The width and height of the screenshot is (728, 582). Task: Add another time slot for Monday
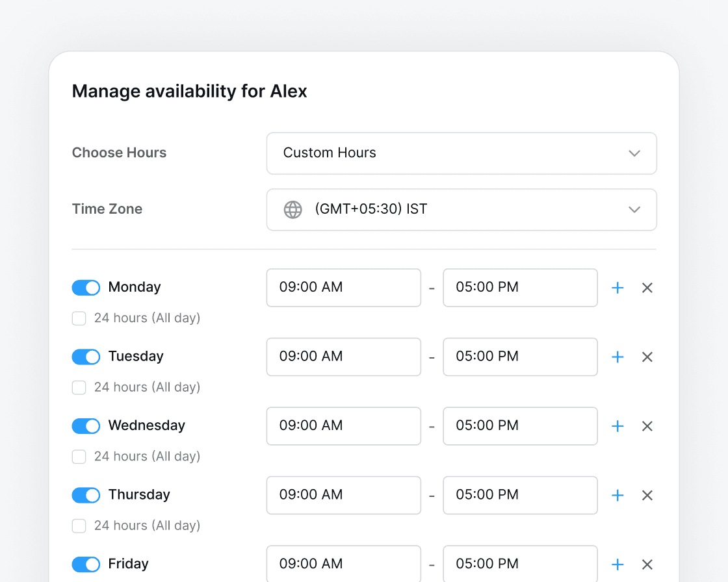(x=617, y=288)
